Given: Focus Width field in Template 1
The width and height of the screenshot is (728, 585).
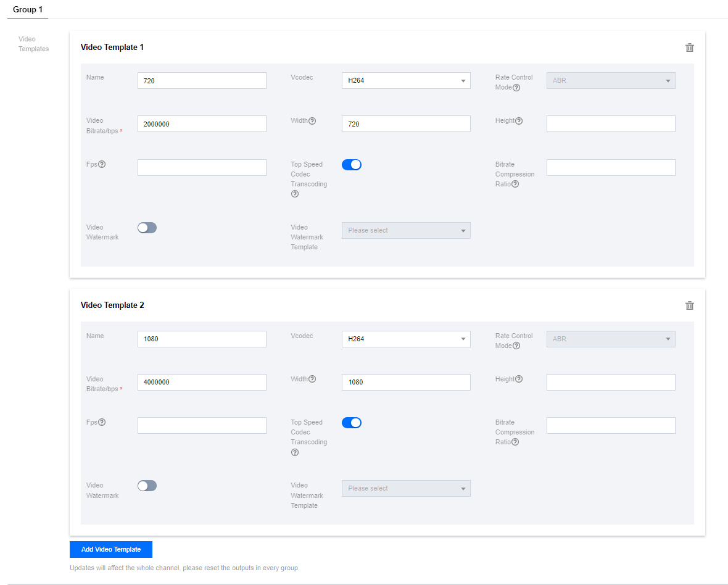Looking at the screenshot, I should tap(406, 124).
